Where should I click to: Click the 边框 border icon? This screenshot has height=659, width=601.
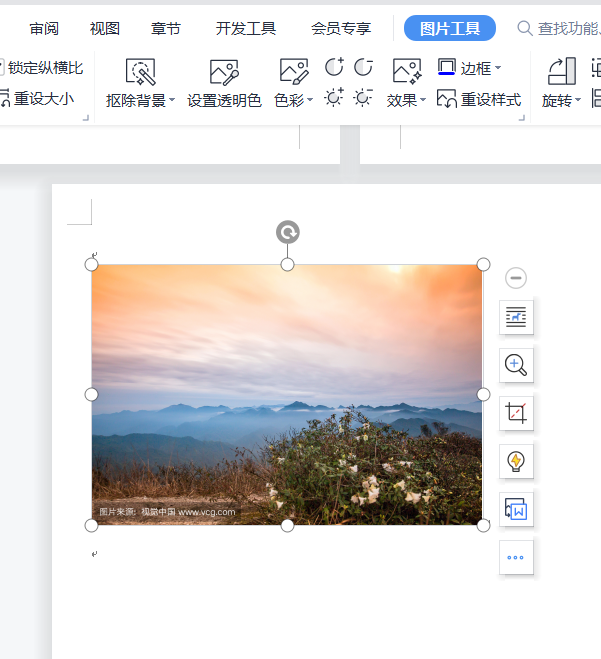tap(446, 67)
